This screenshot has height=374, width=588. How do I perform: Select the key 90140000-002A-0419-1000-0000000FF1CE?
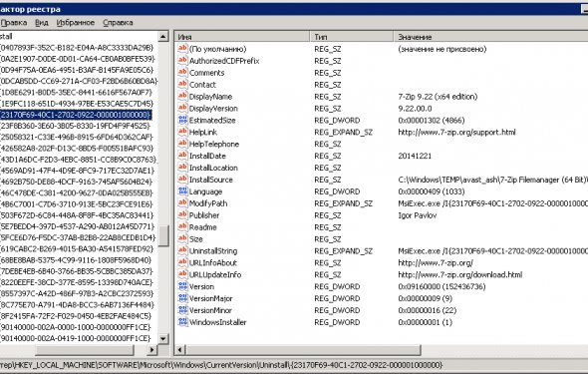click(x=76, y=338)
